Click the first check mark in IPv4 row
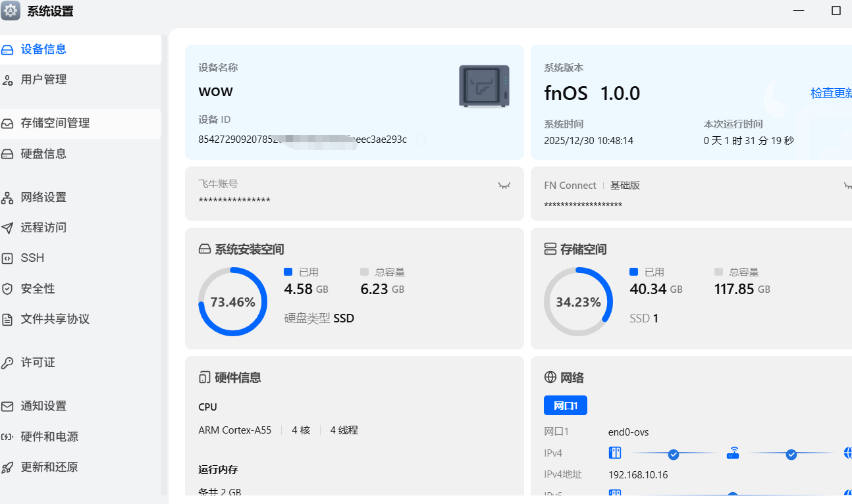The height and width of the screenshot is (504, 852). [x=674, y=454]
